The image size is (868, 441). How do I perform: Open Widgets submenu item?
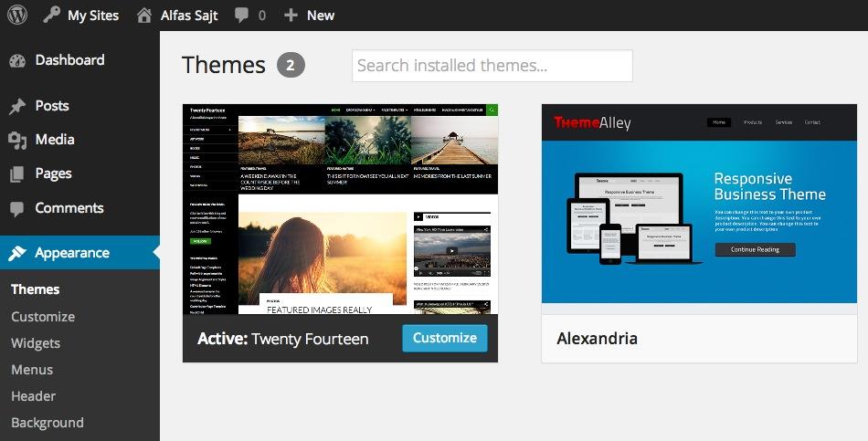pos(36,343)
